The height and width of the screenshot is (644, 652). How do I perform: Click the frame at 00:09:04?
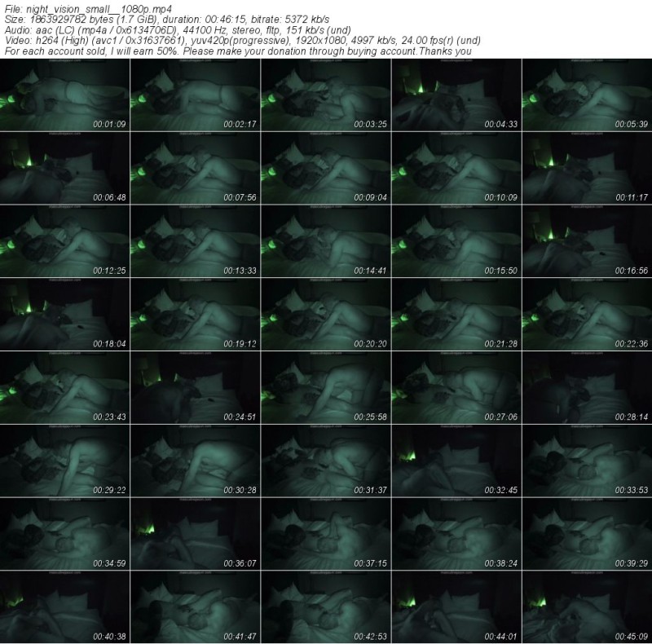click(326, 170)
